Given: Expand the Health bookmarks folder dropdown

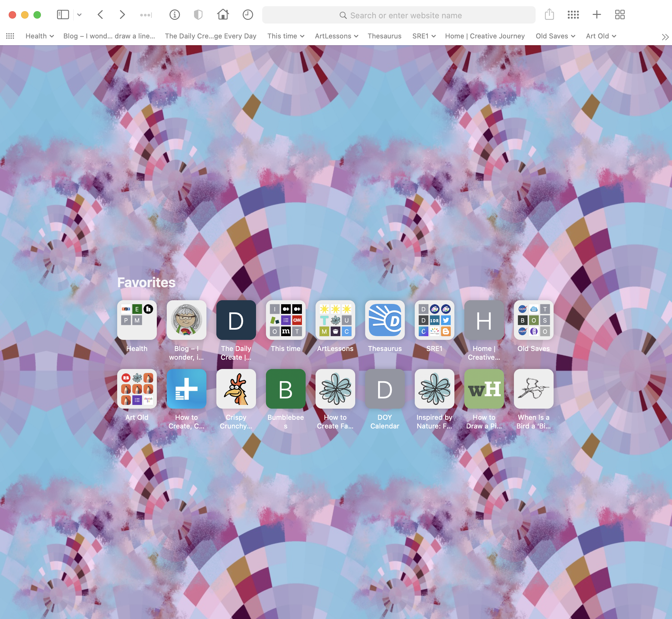Looking at the screenshot, I should click(x=40, y=36).
